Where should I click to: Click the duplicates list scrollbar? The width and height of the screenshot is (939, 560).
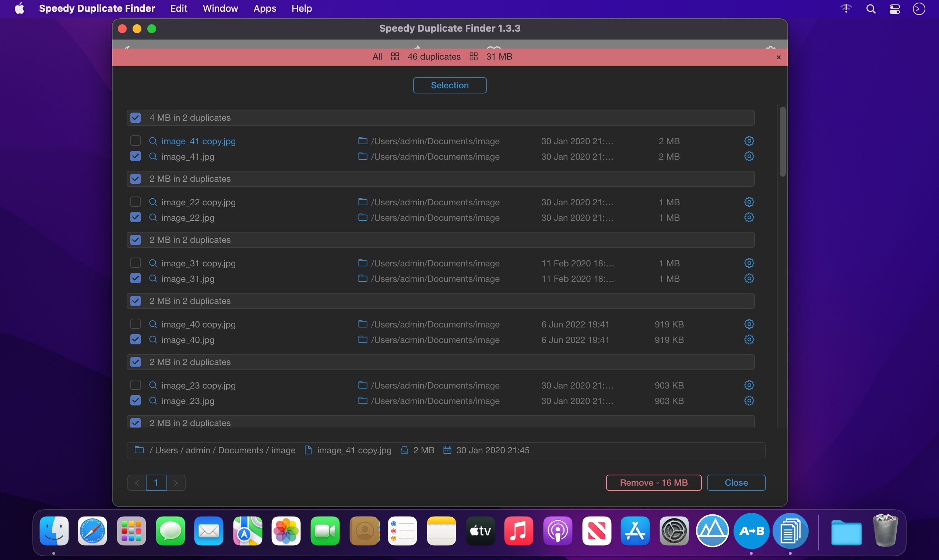[x=782, y=142]
